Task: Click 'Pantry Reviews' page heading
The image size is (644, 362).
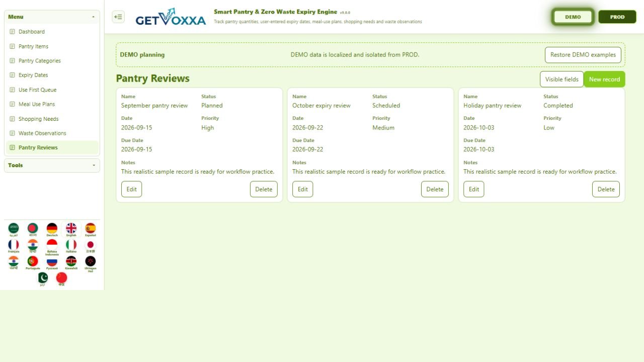Action: 152,79
